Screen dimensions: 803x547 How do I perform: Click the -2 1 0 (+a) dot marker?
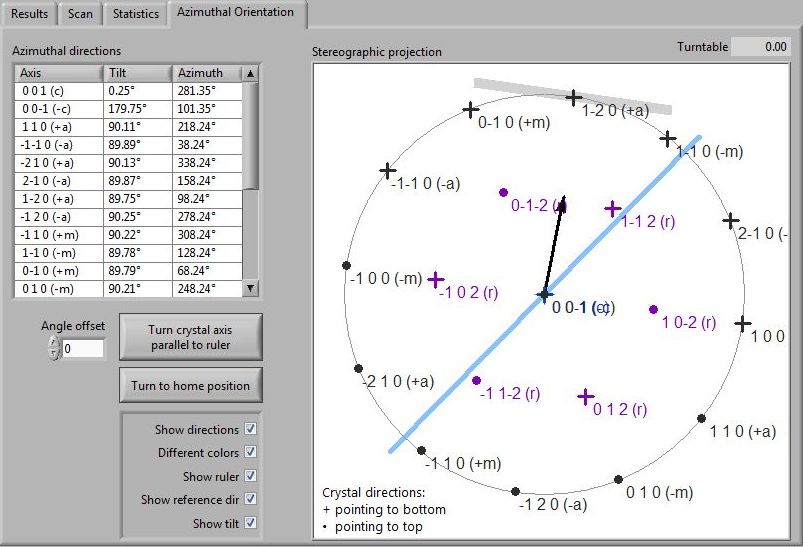358,369
